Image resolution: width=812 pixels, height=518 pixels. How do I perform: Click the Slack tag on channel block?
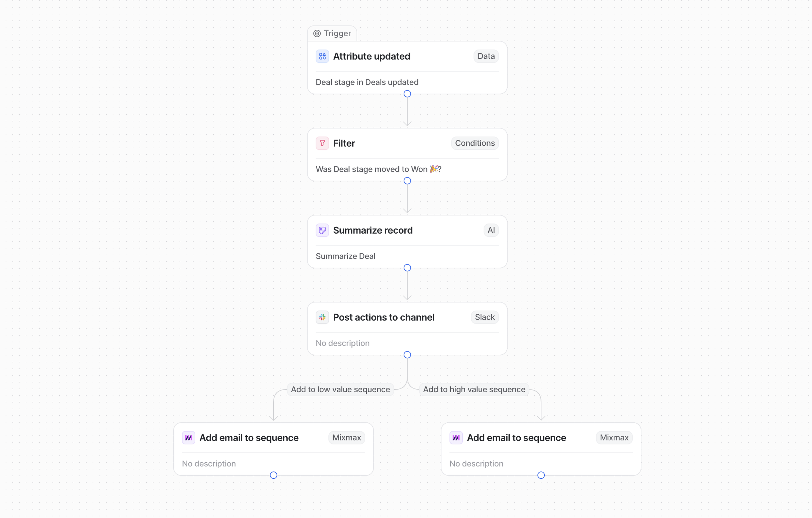pyautogui.click(x=485, y=317)
